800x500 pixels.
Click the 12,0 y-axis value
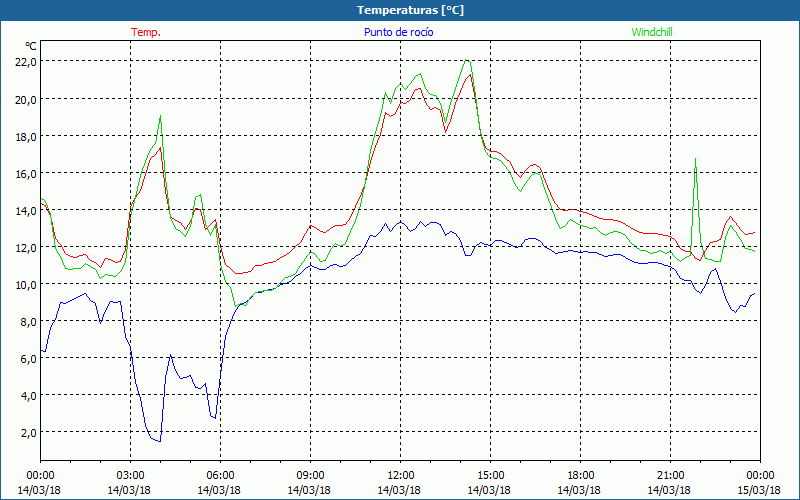[x=27, y=247]
